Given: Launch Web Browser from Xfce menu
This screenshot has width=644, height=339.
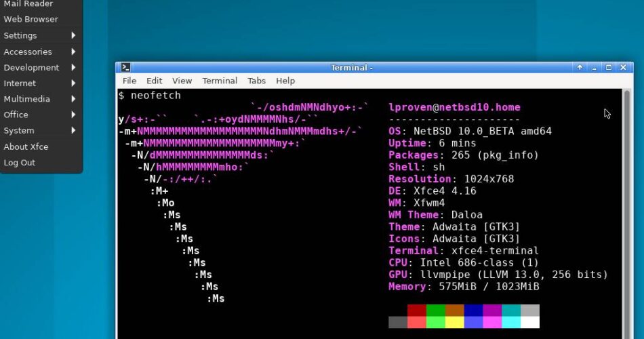Looking at the screenshot, I should [x=31, y=19].
